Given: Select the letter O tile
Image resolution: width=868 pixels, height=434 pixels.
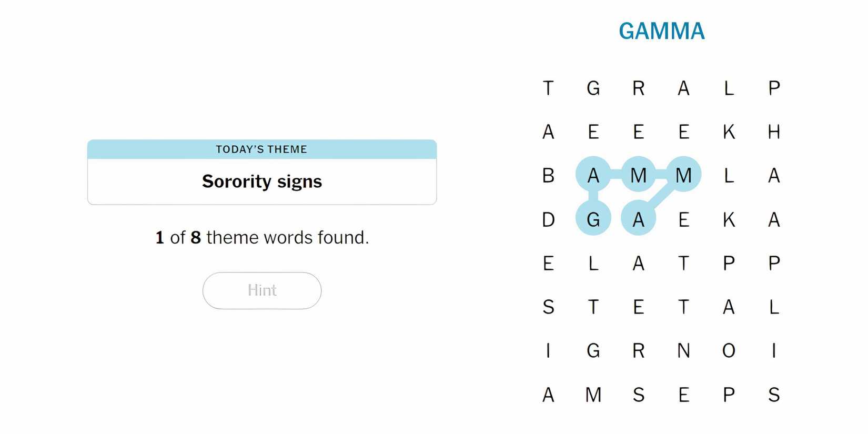Looking at the screenshot, I should (729, 350).
